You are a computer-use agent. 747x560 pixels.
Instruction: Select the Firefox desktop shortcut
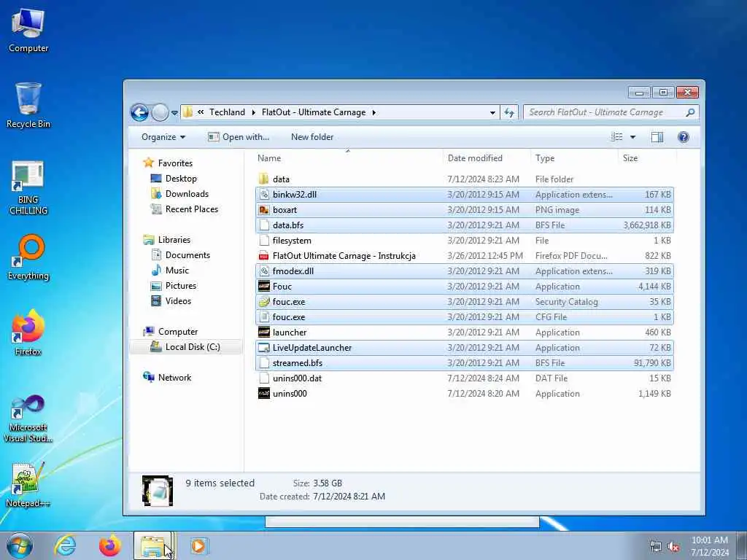(28, 332)
